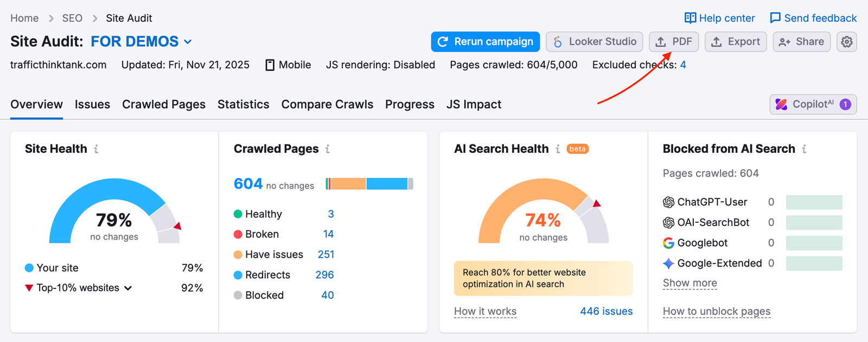Image resolution: width=868 pixels, height=342 pixels.
Task: Open How to unblock pages guide
Action: click(716, 311)
